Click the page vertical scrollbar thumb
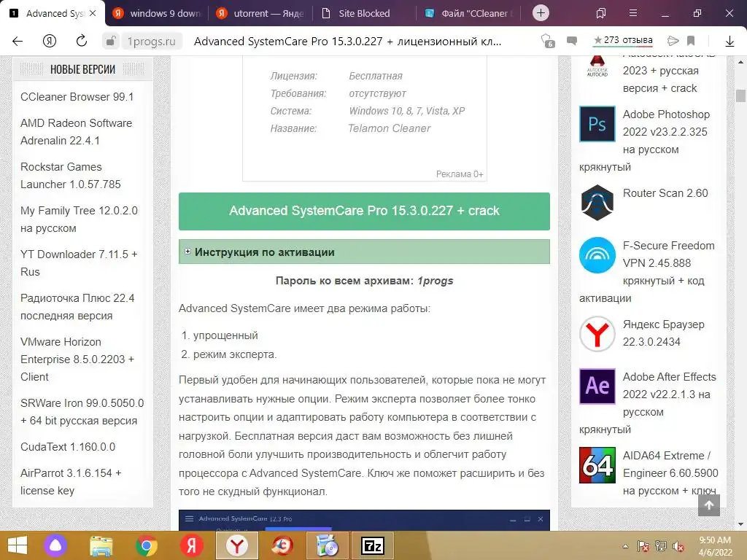The width and height of the screenshot is (747, 560). click(740, 96)
